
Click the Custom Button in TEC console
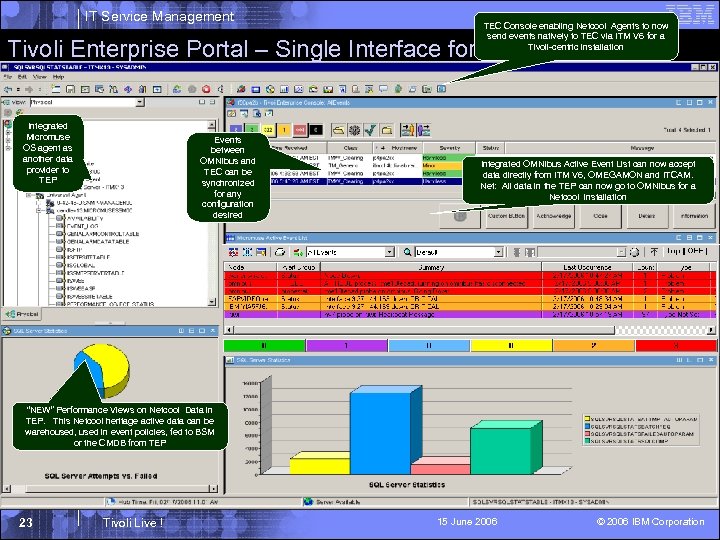506,216
